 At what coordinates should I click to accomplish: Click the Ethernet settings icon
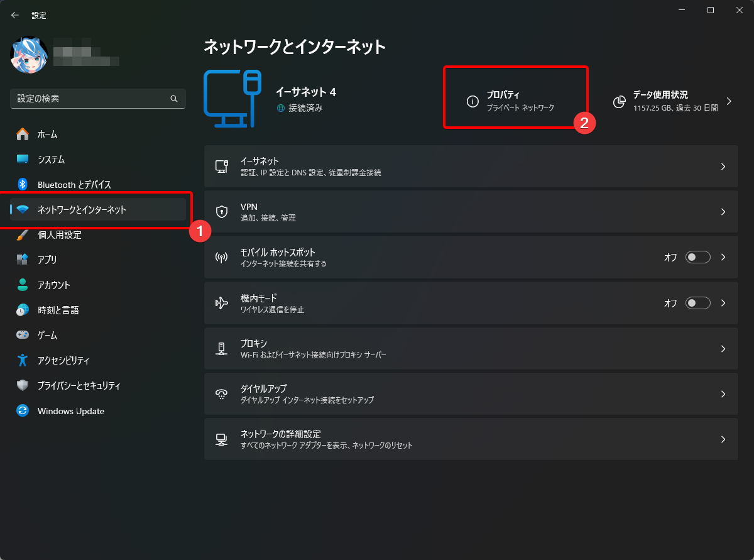coord(222,166)
